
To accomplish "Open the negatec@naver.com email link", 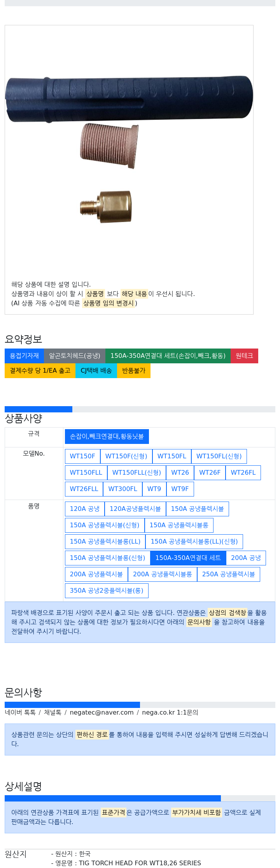I will tap(101, 712).
